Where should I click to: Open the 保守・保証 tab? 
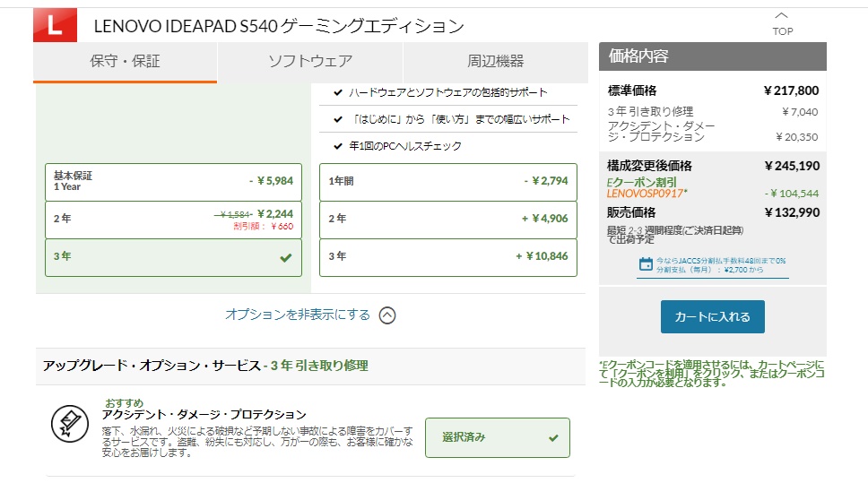[126, 62]
